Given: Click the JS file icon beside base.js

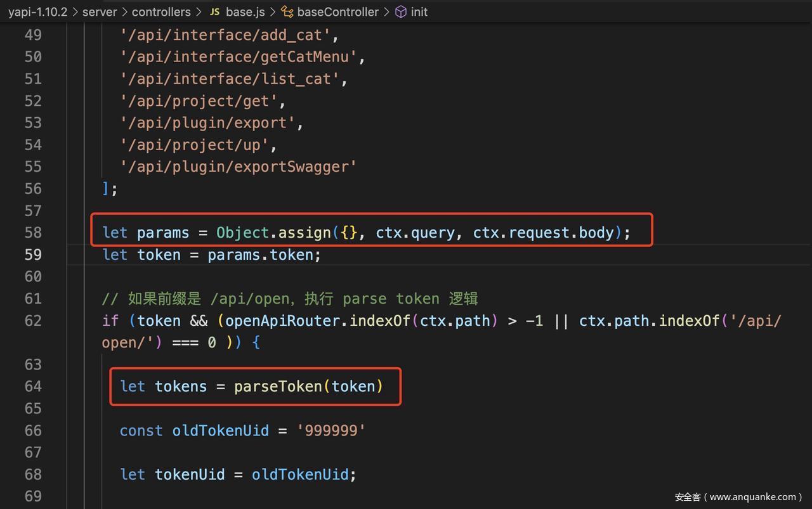Looking at the screenshot, I should point(214,12).
